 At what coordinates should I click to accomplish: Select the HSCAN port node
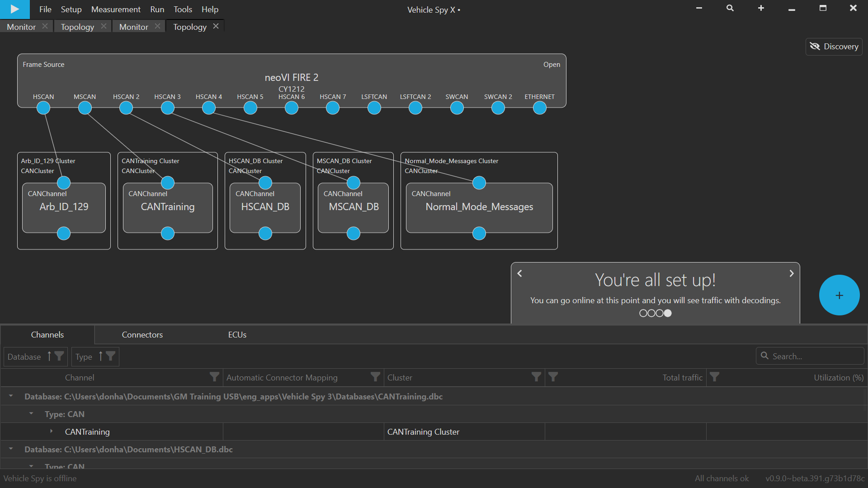point(43,108)
